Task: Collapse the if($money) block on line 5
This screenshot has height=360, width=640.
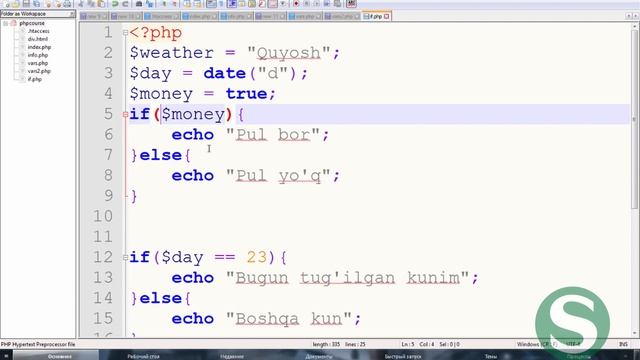Action: point(125,115)
